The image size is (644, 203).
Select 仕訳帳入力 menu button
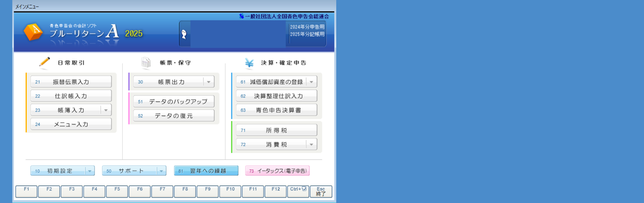click(71, 96)
